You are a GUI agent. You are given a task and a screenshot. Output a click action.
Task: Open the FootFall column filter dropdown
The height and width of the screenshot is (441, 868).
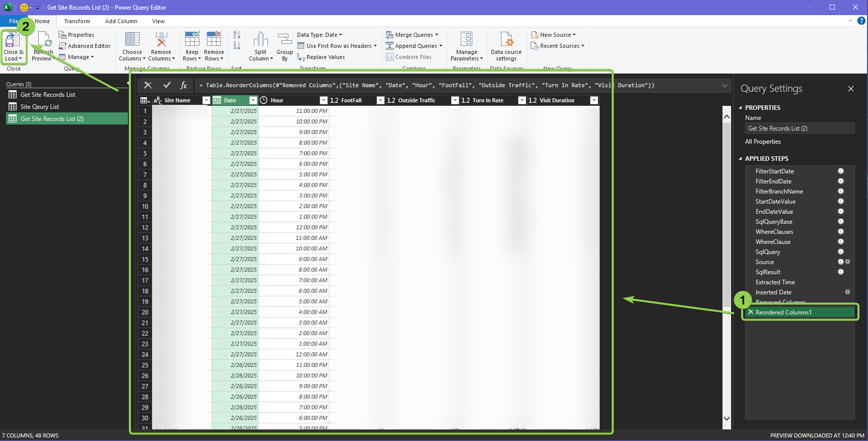(x=381, y=100)
